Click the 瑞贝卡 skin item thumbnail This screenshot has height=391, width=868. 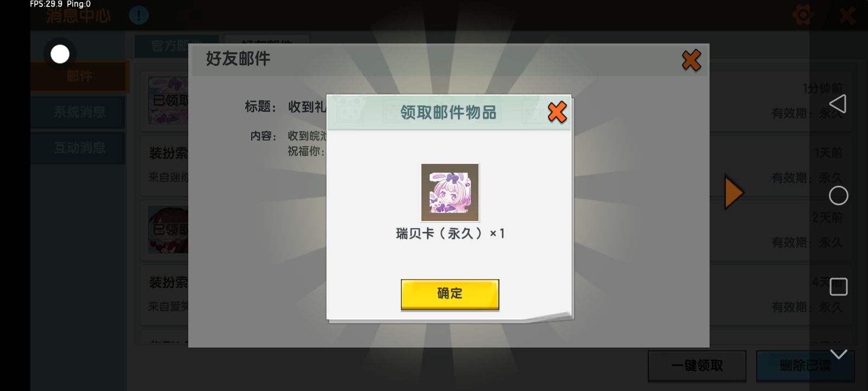(x=450, y=192)
